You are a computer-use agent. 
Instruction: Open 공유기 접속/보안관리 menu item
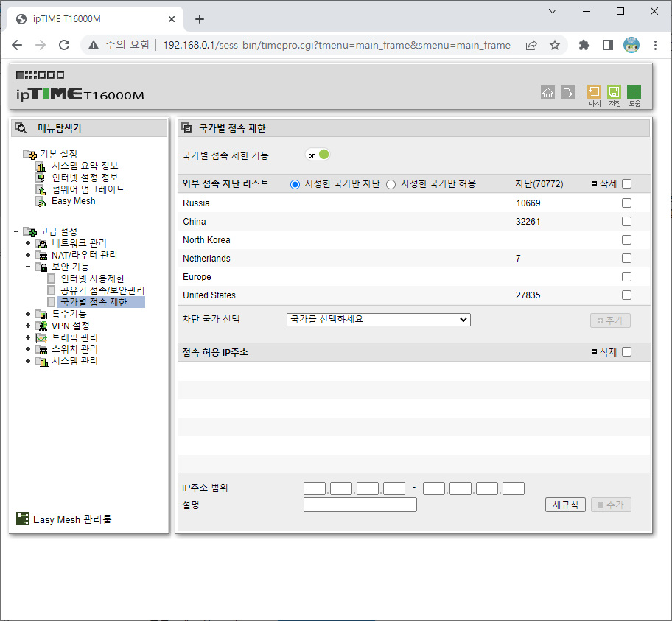[x=102, y=290]
